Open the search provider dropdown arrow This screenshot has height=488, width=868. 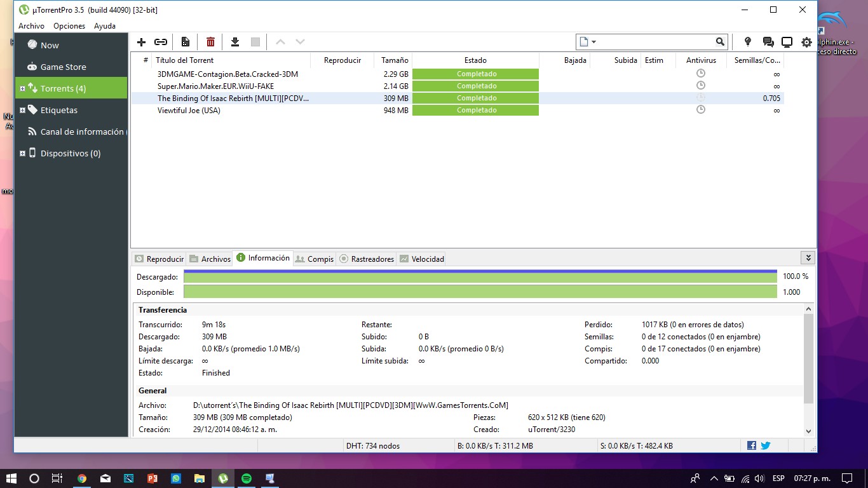[x=593, y=42]
